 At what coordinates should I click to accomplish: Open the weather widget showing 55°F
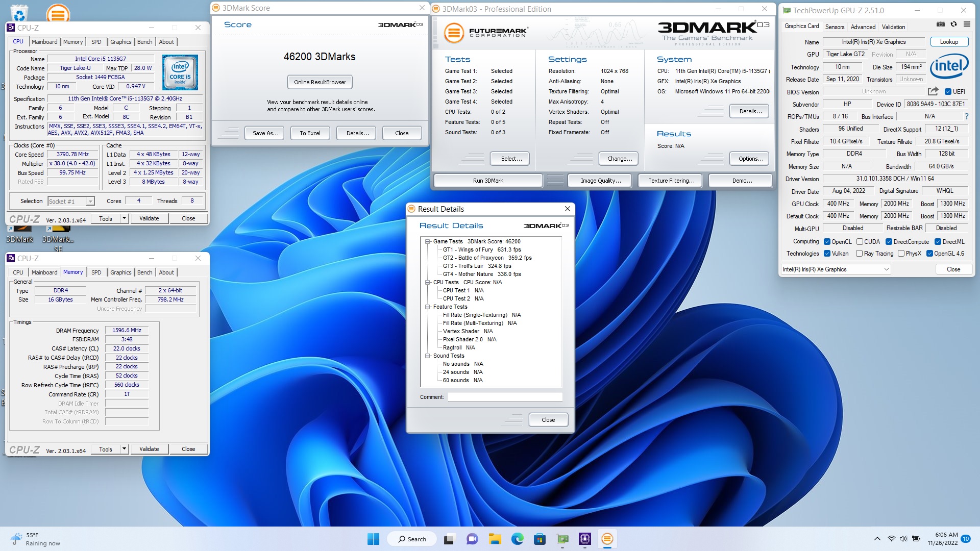tap(36, 539)
